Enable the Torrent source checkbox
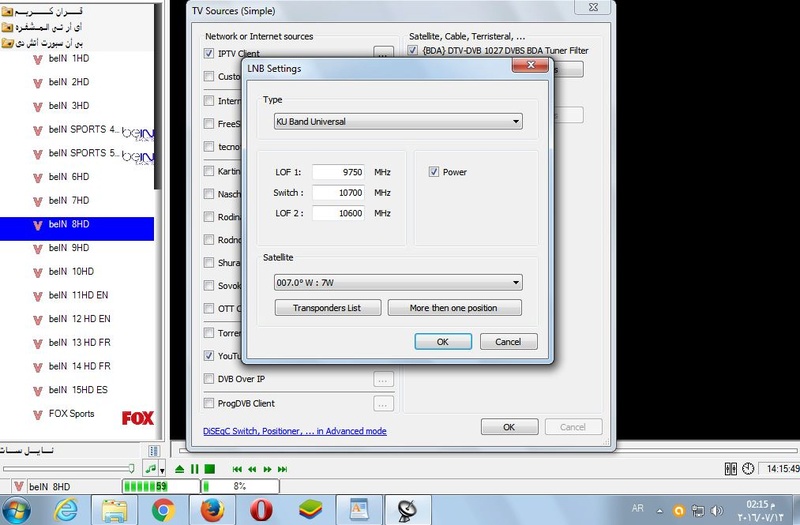This screenshot has height=525, width=800. pos(209,333)
